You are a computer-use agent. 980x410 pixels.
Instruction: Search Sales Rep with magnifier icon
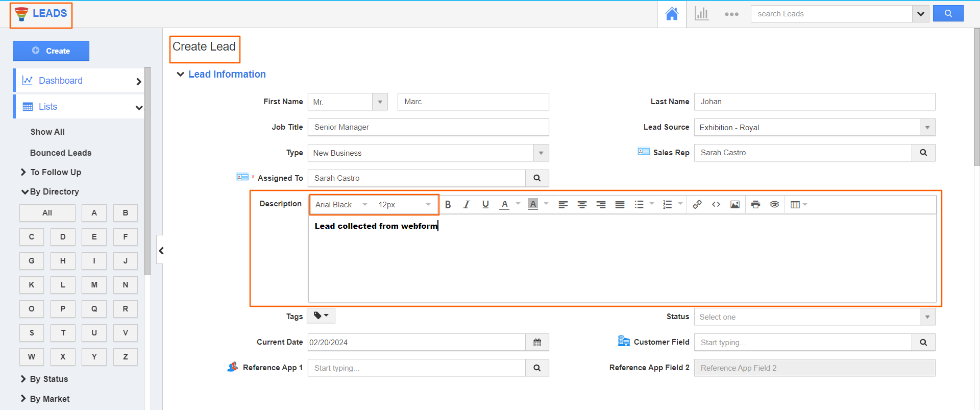(x=923, y=153)
